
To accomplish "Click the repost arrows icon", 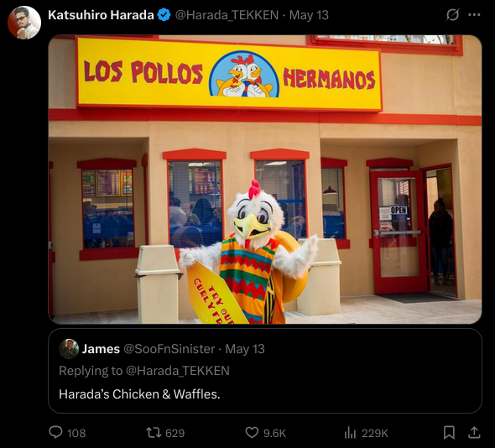I will coord(154,433).
